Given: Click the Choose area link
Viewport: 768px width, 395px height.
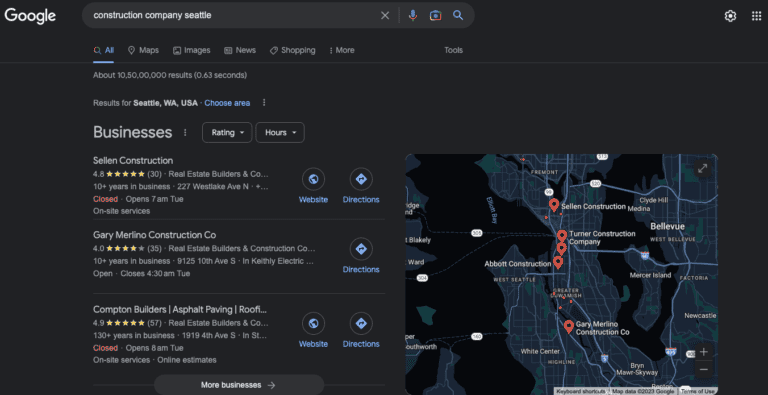Looking at the screenshot, I should pyautogui.click(x=227, y=103).
